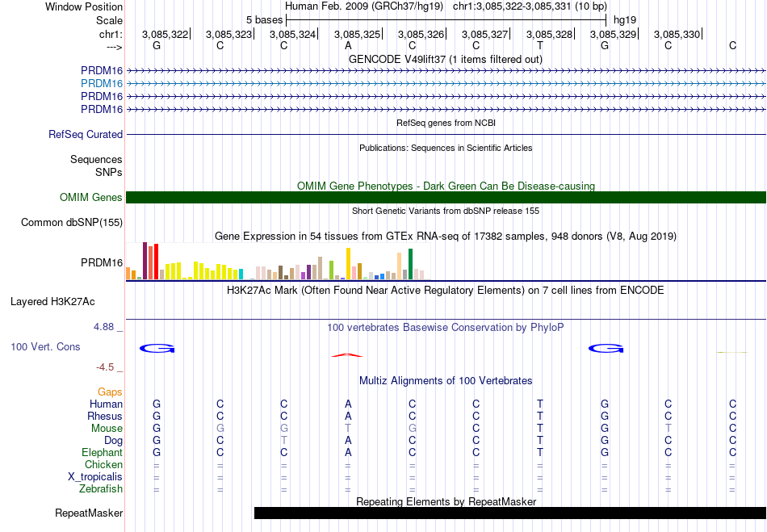Click the T base in the reference sequence row

click(540, 46)
